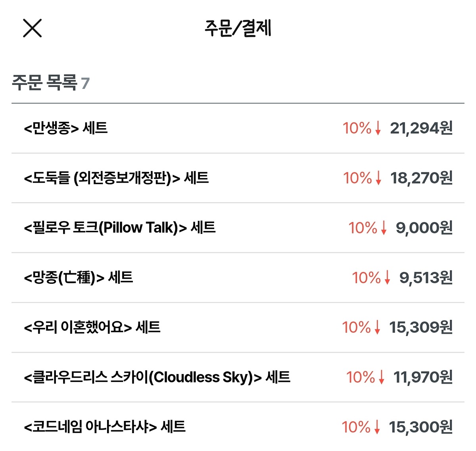Close the 주문/결제 page with X icon
The image size is (476, 451).
tap(33, 28)
